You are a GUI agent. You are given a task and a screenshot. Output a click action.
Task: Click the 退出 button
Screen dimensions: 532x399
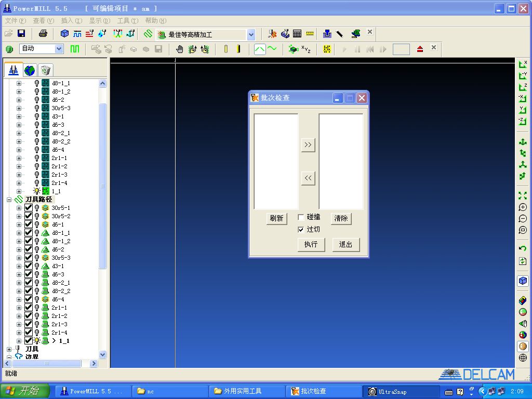pos(345,244)
